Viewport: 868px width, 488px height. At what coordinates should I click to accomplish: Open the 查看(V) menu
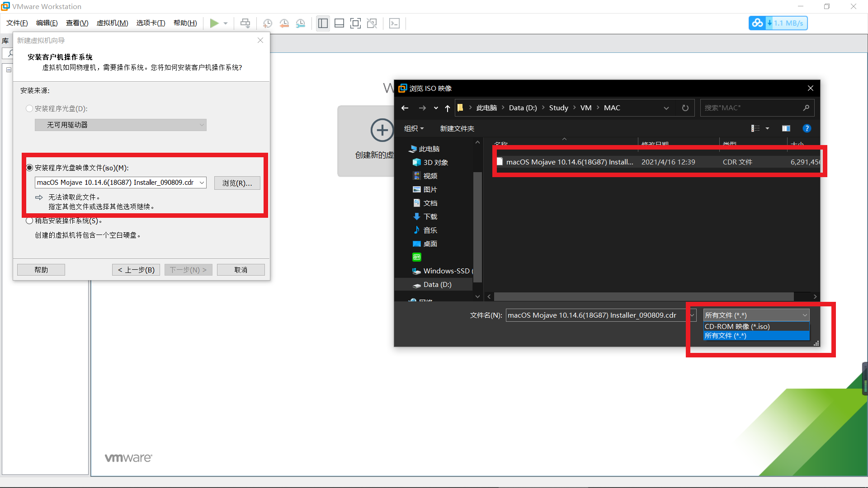point(77,23)
